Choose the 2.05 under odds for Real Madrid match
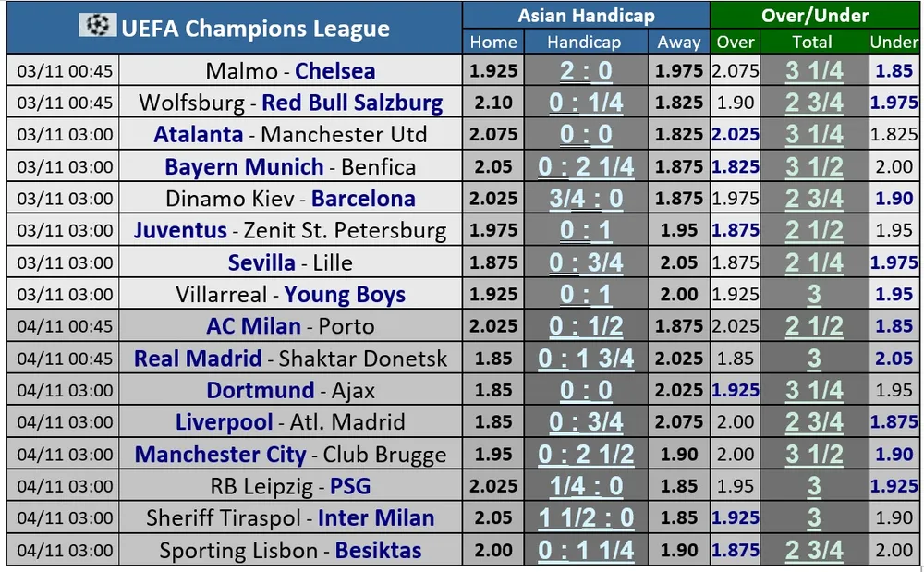The image size is (924, 572). coord(894,359)
